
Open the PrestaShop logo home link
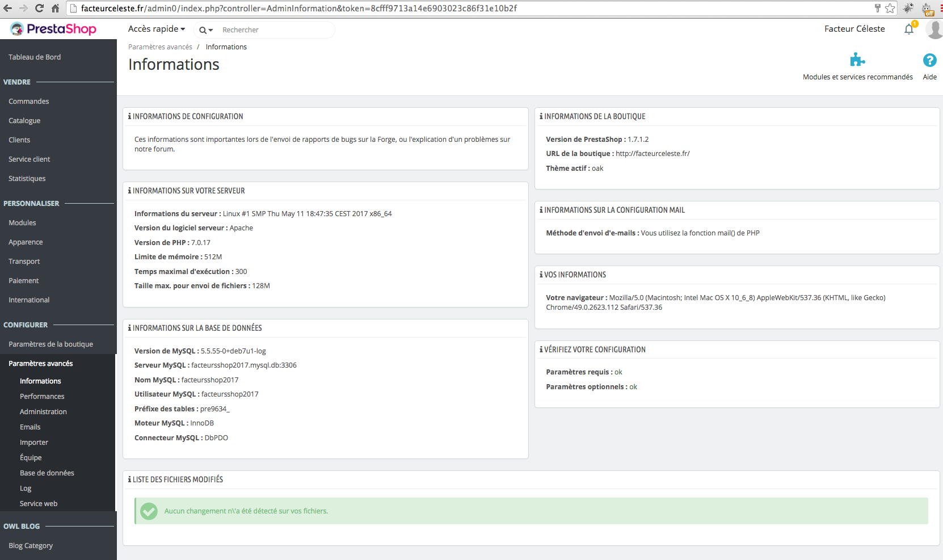[x=53, y=29]
